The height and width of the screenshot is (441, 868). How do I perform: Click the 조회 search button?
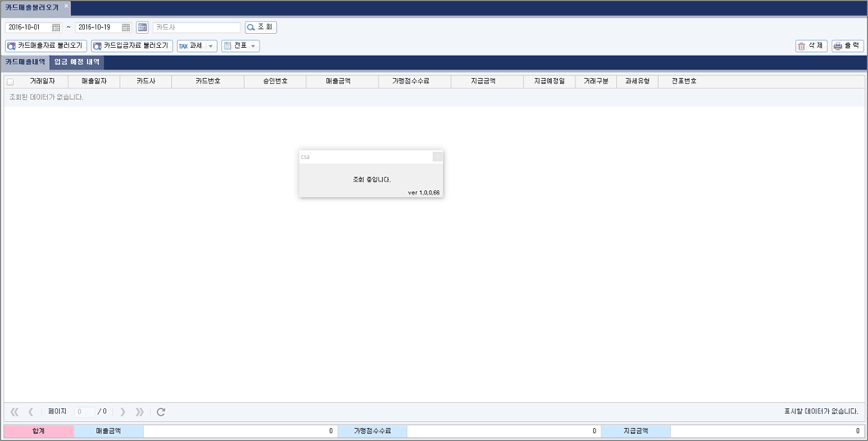[x=260, y=27]
